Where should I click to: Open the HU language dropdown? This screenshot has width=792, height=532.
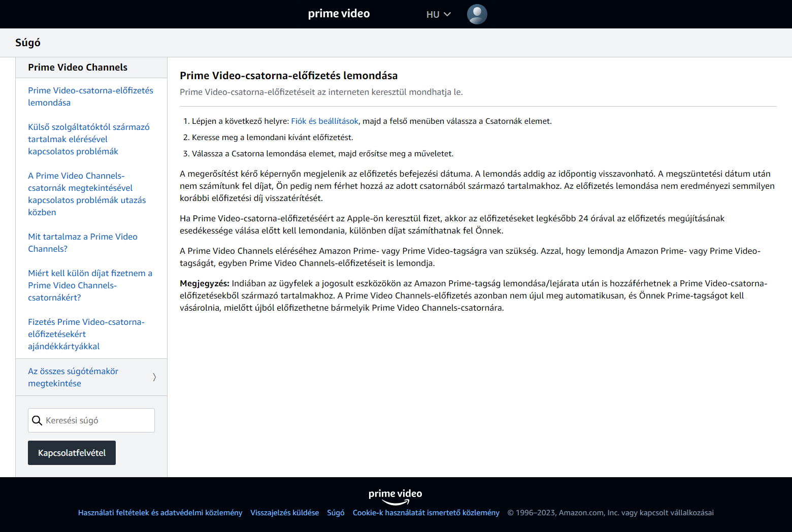(x=438, y=15)
